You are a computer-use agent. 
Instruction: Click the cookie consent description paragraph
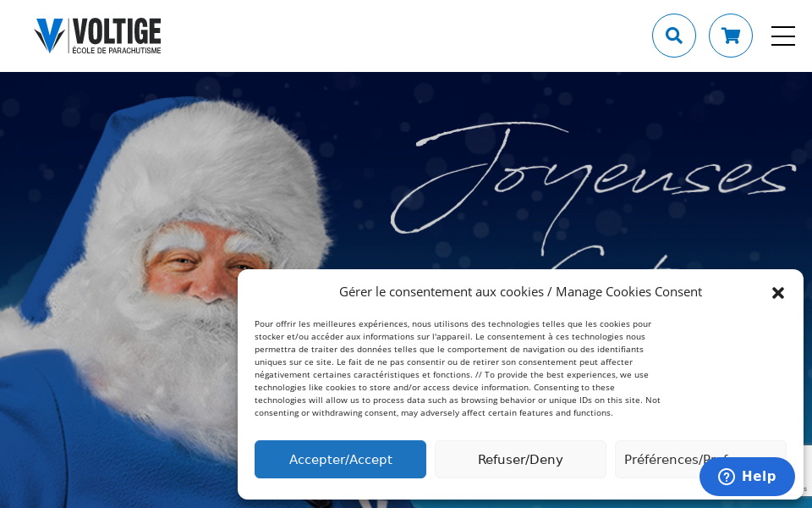[458, 368]
